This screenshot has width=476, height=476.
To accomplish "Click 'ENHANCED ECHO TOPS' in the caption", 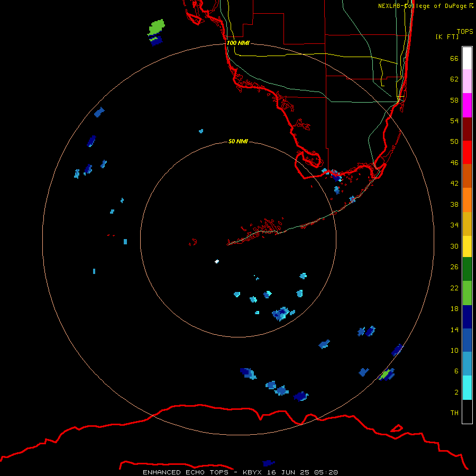I will (186, 472).
